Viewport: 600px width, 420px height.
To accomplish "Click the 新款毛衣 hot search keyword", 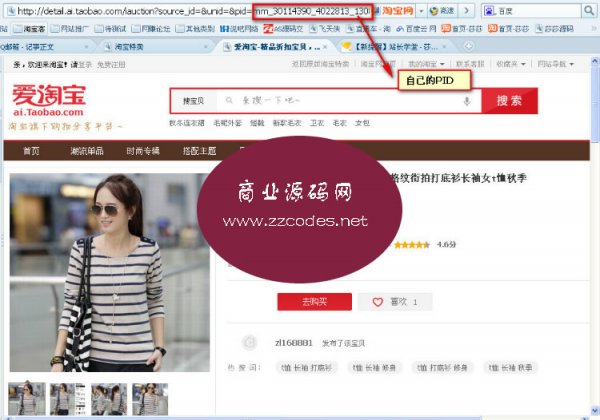I will tap(287, 123).
